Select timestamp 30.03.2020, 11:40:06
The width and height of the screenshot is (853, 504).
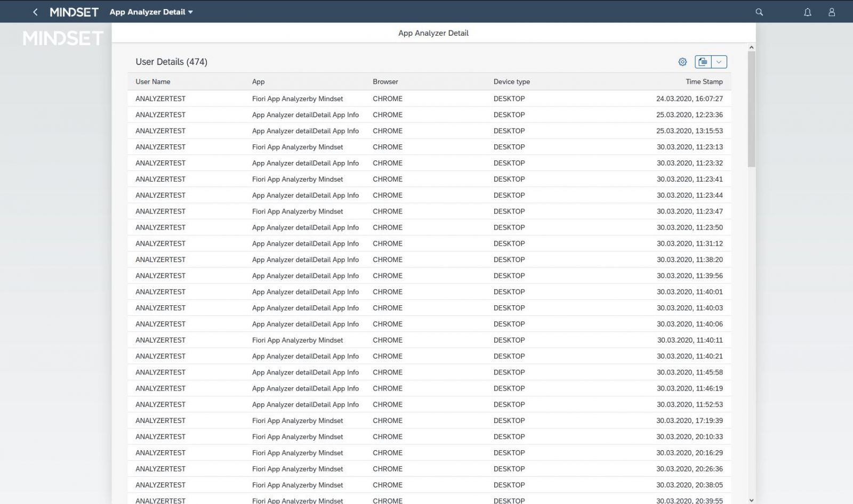(x=690, y=324)
